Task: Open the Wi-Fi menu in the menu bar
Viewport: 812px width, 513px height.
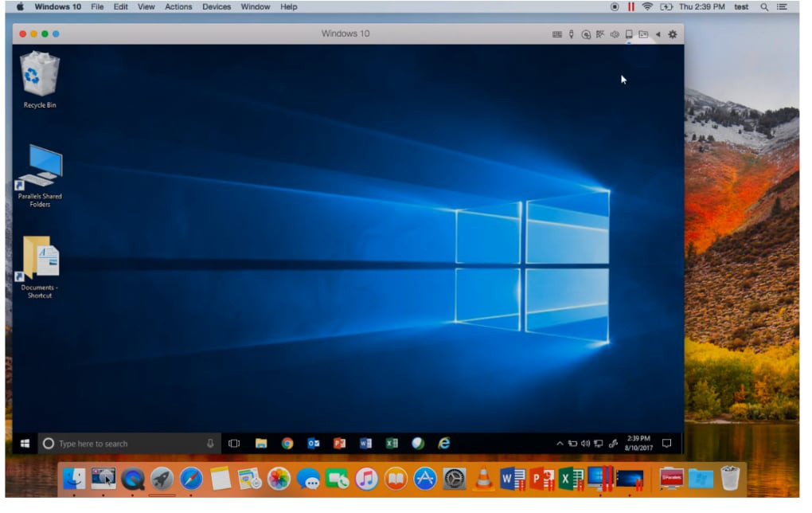Action: 646,6
